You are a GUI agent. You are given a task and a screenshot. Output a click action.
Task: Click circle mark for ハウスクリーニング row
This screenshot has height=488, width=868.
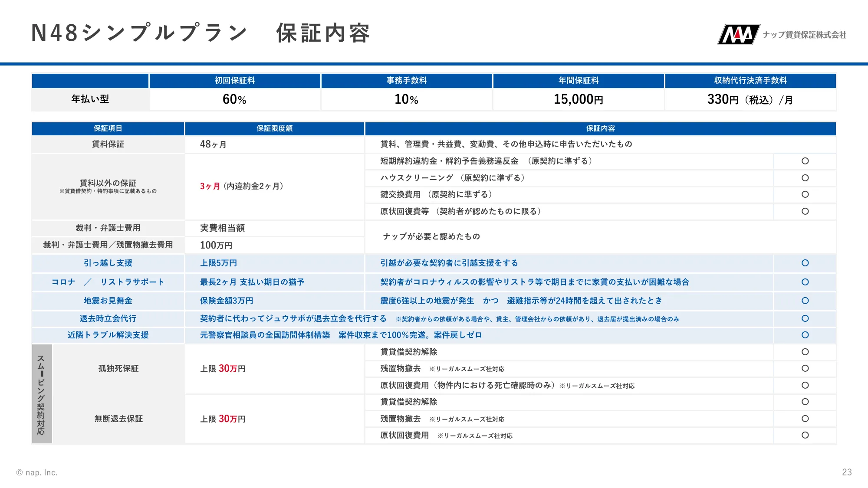click(805, 178)
